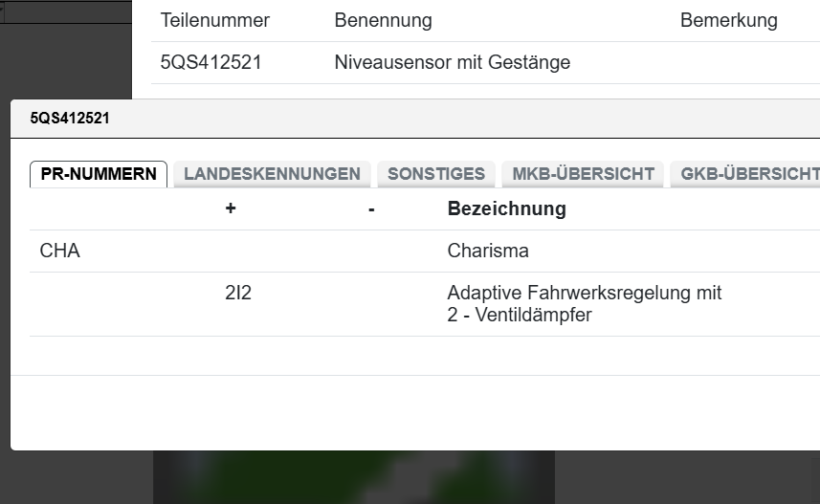Switch to the PR-NUMMERN tab
The image size is (820, 504).
(99, 174)
